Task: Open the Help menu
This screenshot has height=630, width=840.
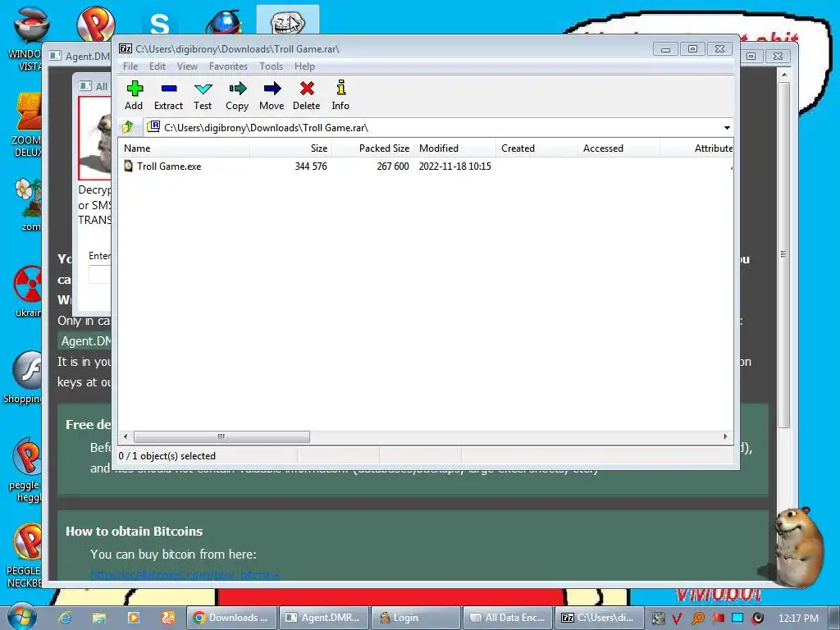Action: coord(304,66)
